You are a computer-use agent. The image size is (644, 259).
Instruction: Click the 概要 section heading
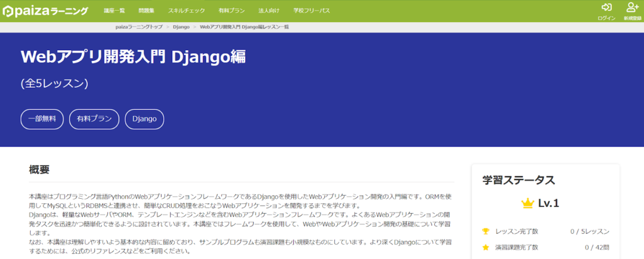click(40, 170)
